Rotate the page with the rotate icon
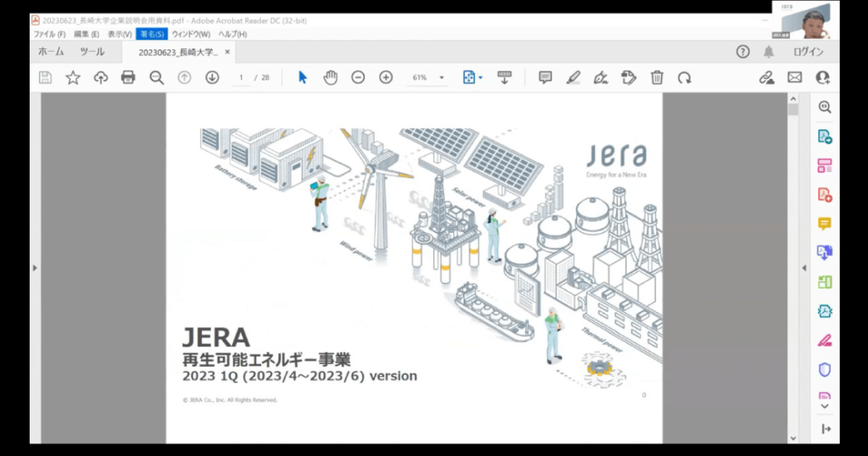 click(x=685, y=77)
